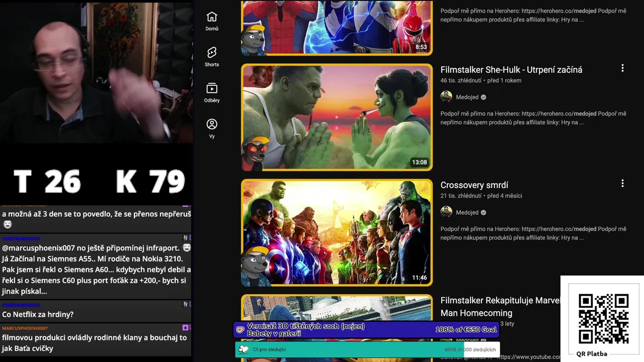Click Herohero link in Crossovery smrdí description
This screenshot has height=362, width=644.
coord(559,229)
